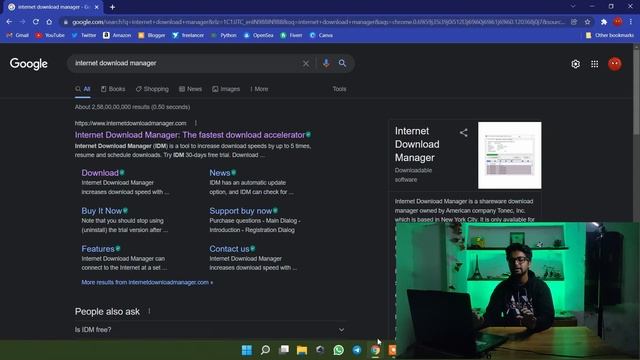Open Chrome's three-dot menu

coord(631,22)
